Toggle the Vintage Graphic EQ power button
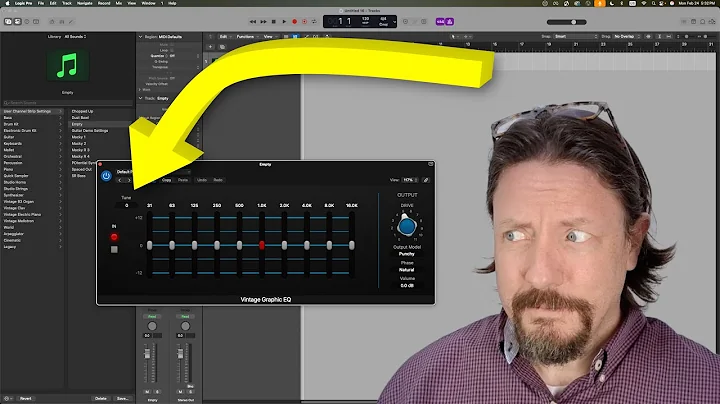 (x=106, y=176)
